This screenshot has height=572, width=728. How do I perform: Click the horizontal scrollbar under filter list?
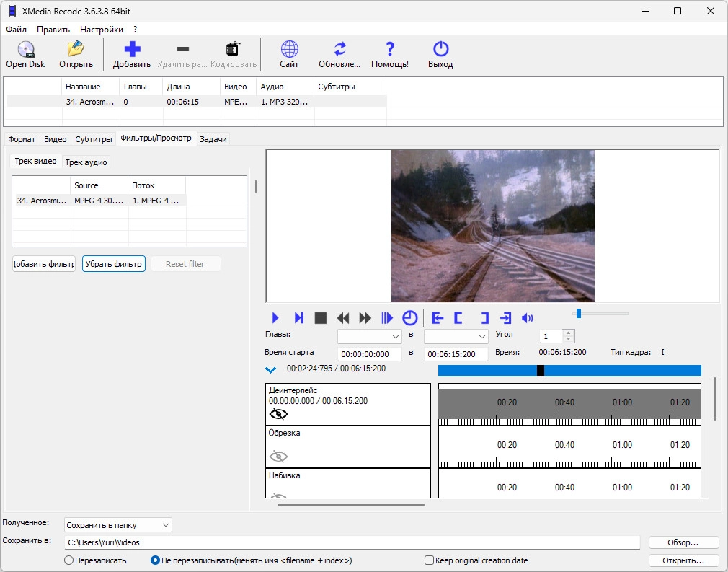pyautogui.click(x=351, y=505)
